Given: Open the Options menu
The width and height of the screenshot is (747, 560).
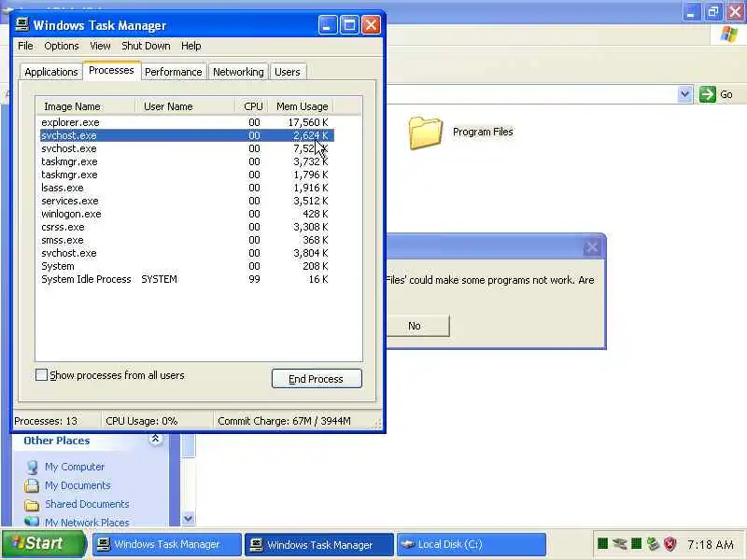Looking at the screenshot, I should tap(62, 46).
